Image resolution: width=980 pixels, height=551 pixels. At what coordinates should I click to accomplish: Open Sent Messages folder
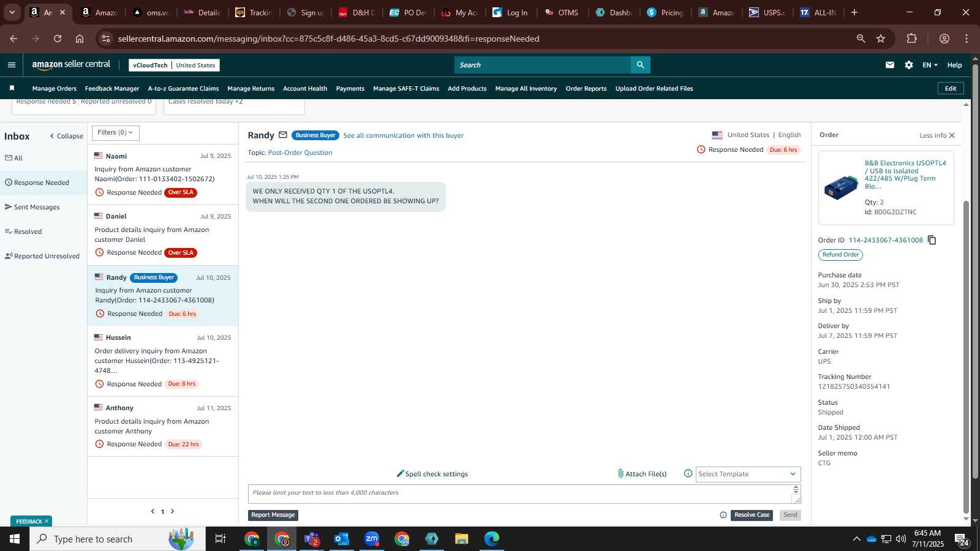click(x=32, y=207)
